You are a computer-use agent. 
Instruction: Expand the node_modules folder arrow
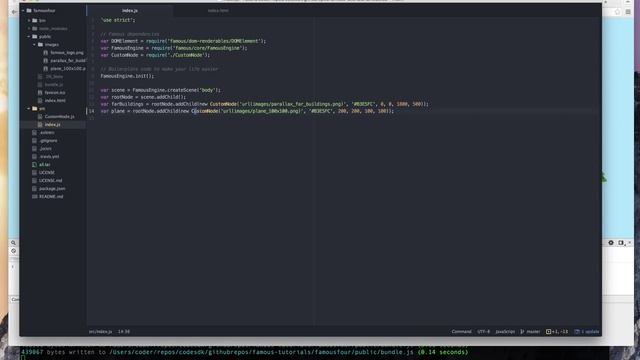coord(29,28)
